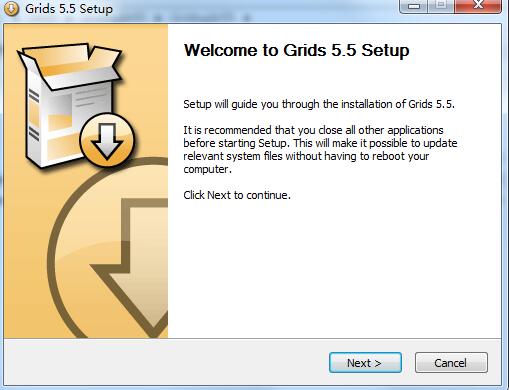The width and height of the screenshot is (509, 390).
Task: Open the system menu via the title bar setup icon
Action: 11,9
